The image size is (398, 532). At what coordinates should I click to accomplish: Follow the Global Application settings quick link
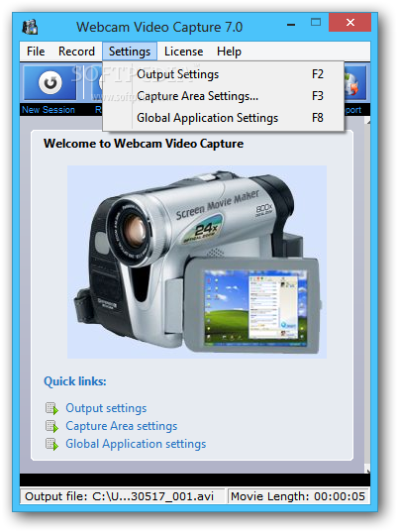[x=136, y=444]
